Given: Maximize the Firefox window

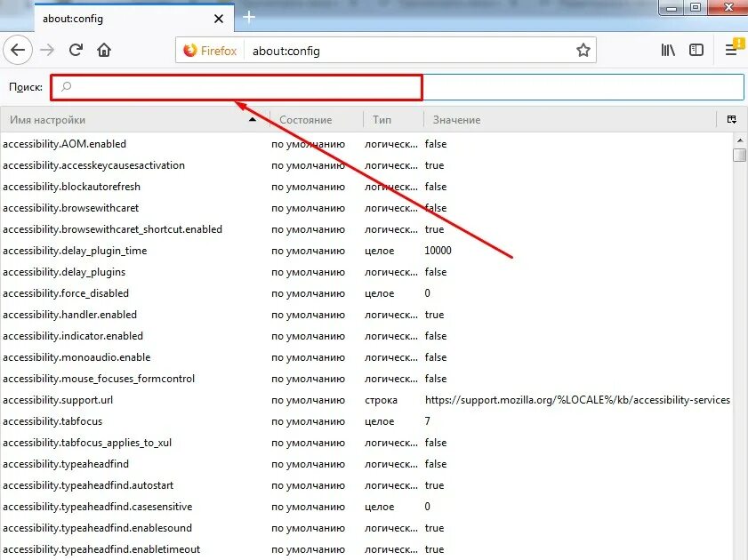Looking at the screenshot, I should click(696, 7).
